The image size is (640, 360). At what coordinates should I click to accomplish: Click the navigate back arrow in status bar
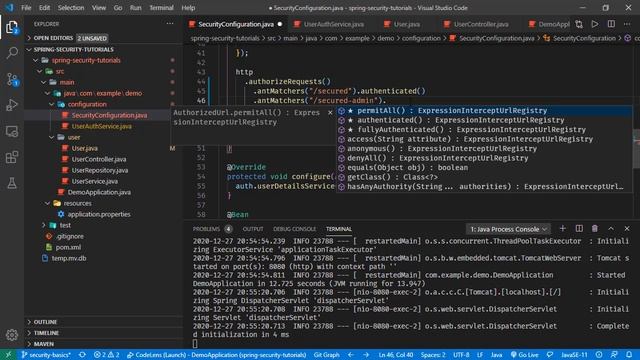coord(351,355)
